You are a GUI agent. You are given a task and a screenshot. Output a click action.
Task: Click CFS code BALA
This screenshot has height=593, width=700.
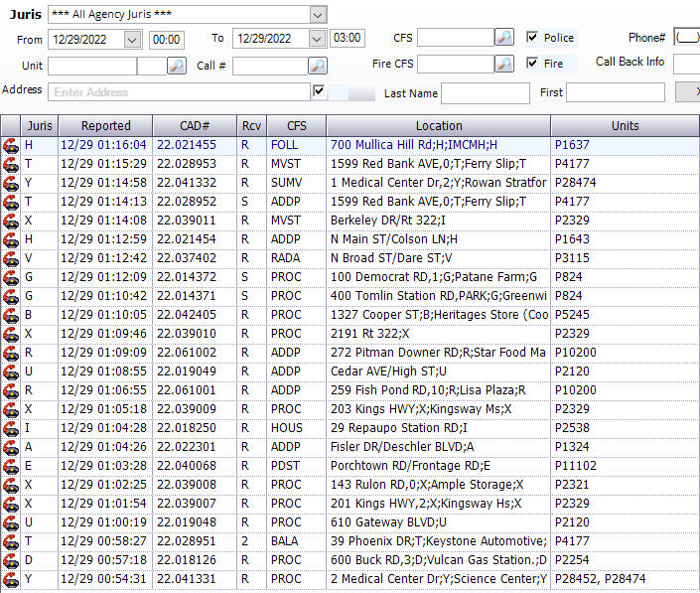click(284, 541)
